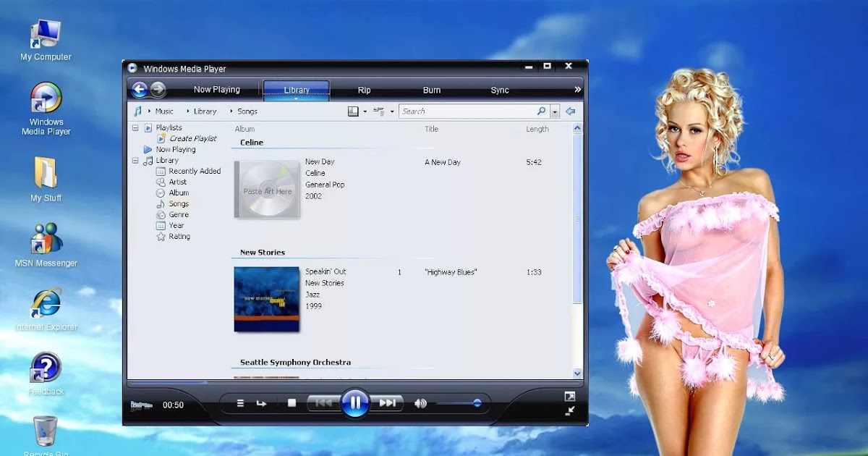Open the Rip tab
868x456 pixels.
365,90
